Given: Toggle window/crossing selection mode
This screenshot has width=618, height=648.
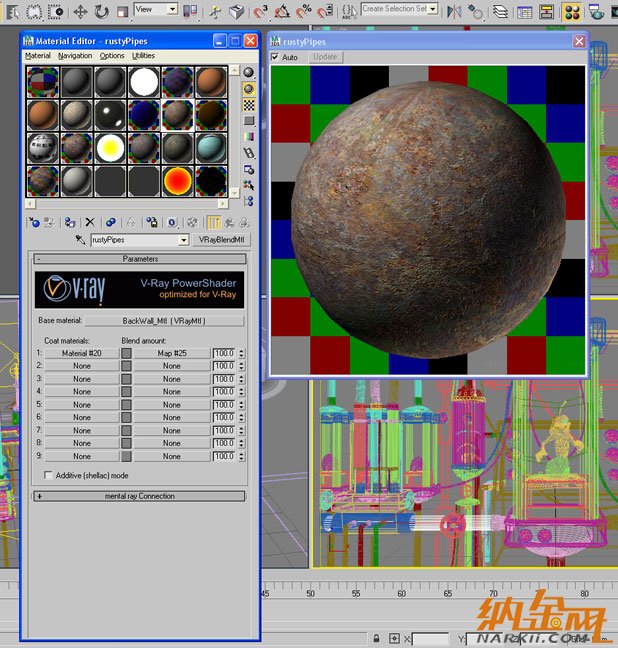Looking at the screenshot, I should click(x=55, y=11).
